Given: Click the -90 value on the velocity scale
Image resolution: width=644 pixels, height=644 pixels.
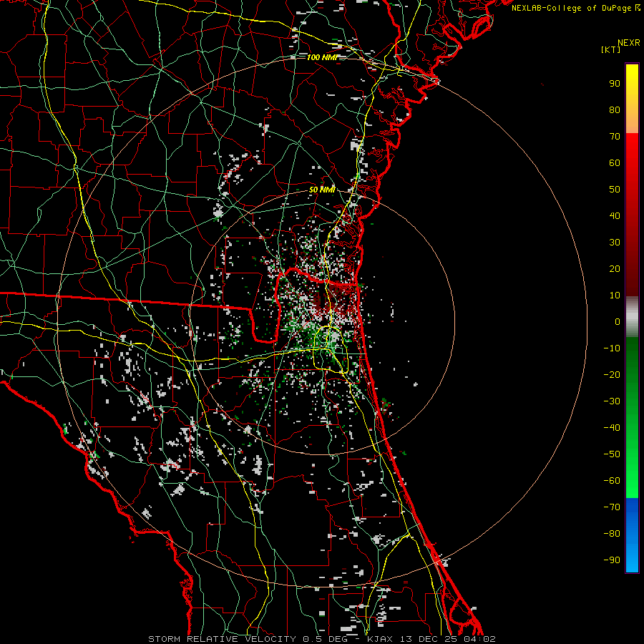Looking at the screenshot, I should click(x=612, y=560).
